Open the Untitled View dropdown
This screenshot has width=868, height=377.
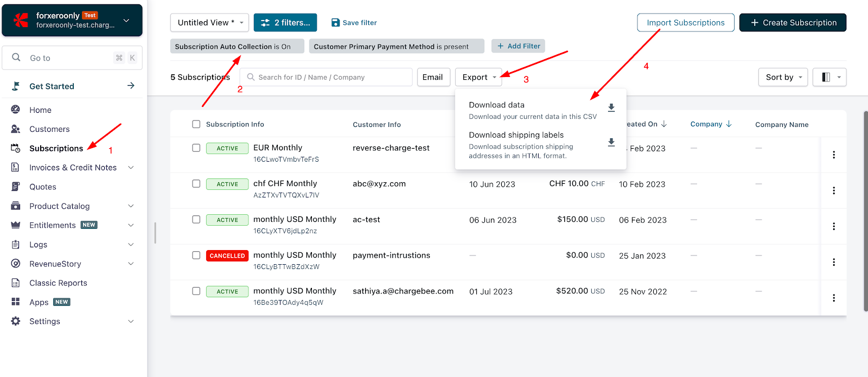[x=209, y=23]
